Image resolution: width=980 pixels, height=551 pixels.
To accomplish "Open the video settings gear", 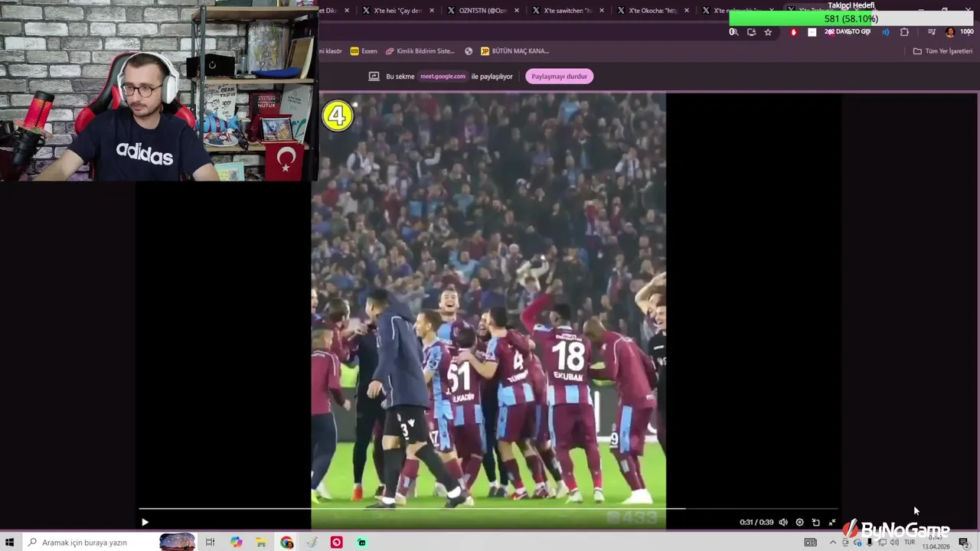I will point(799,523).
